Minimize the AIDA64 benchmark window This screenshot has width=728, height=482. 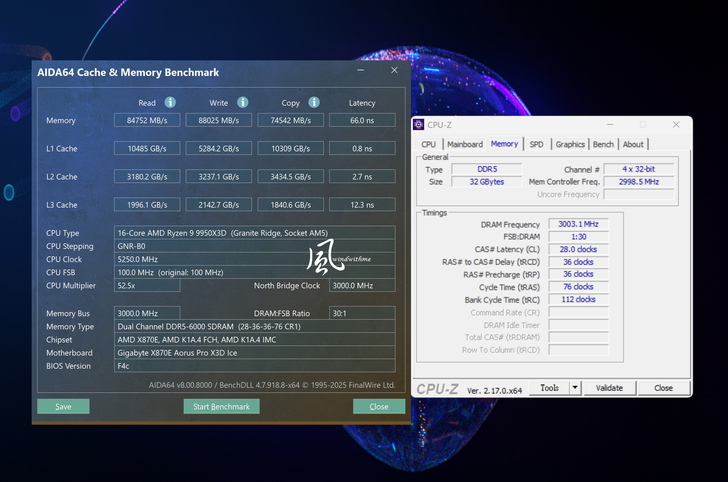tap(361, 71)
